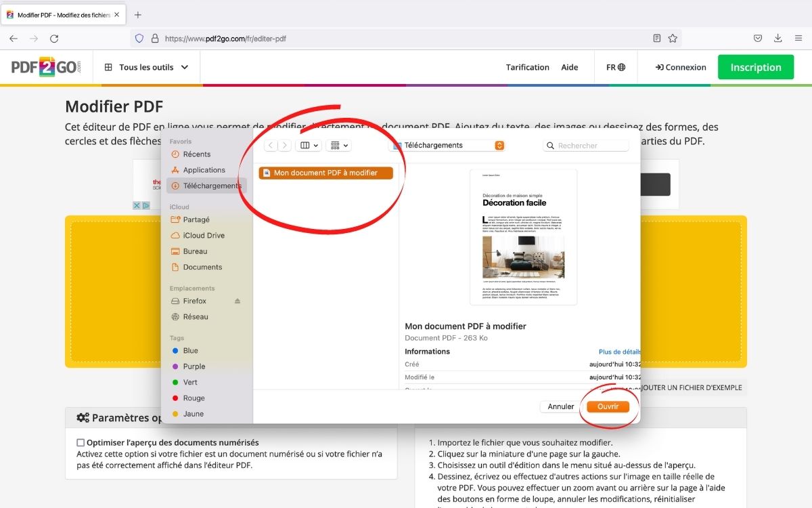The height and width of the screenshot is (508, 812).
Task: Open a new browser tab with plus icon
Action: (138, 15)
